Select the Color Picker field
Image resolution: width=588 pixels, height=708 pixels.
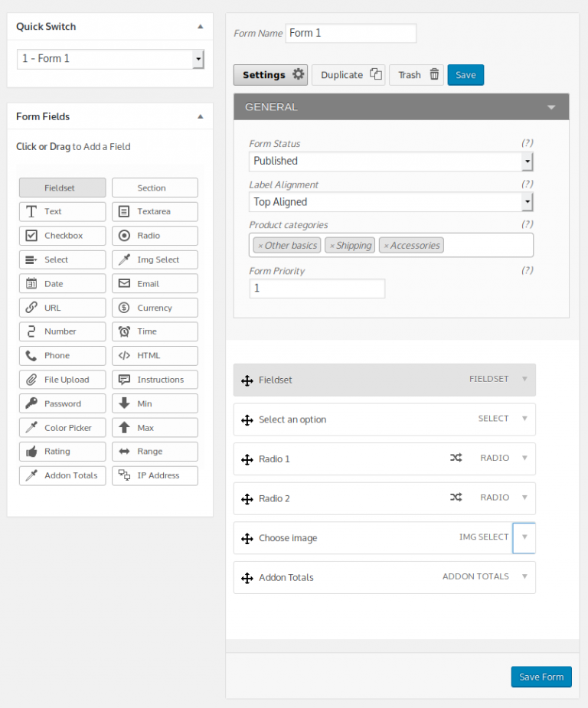[x=62, y=427]
